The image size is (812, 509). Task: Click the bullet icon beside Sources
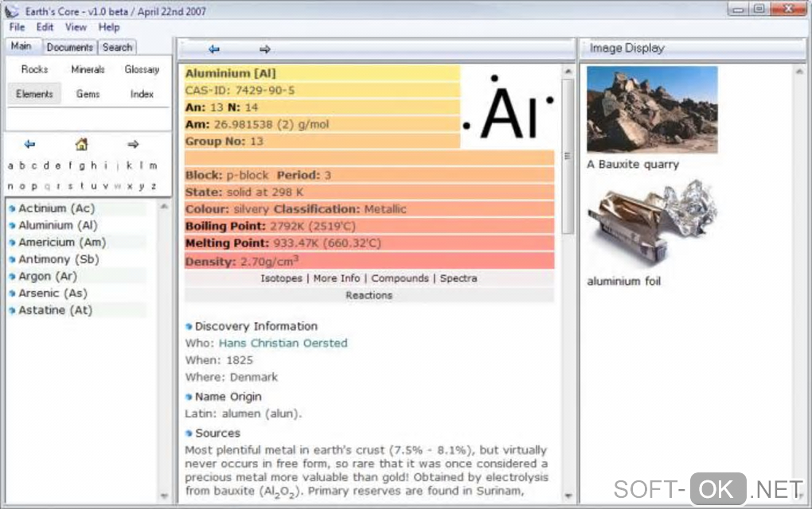click(x=189, y=433)
